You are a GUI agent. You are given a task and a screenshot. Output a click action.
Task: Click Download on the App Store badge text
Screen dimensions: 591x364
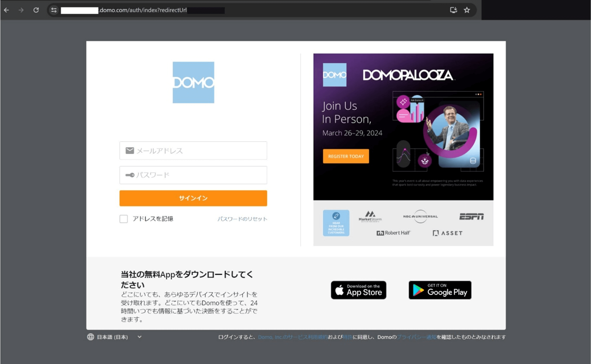click(x=364, y=290)
